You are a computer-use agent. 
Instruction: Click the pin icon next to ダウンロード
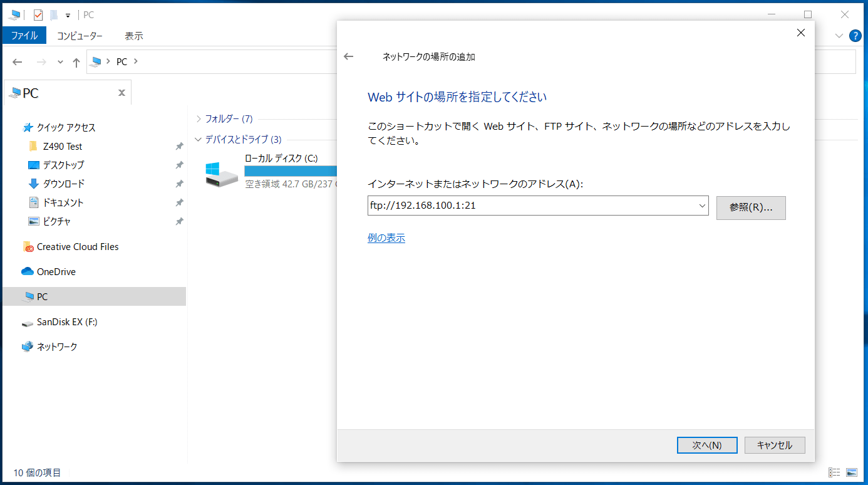click(179, 184)
